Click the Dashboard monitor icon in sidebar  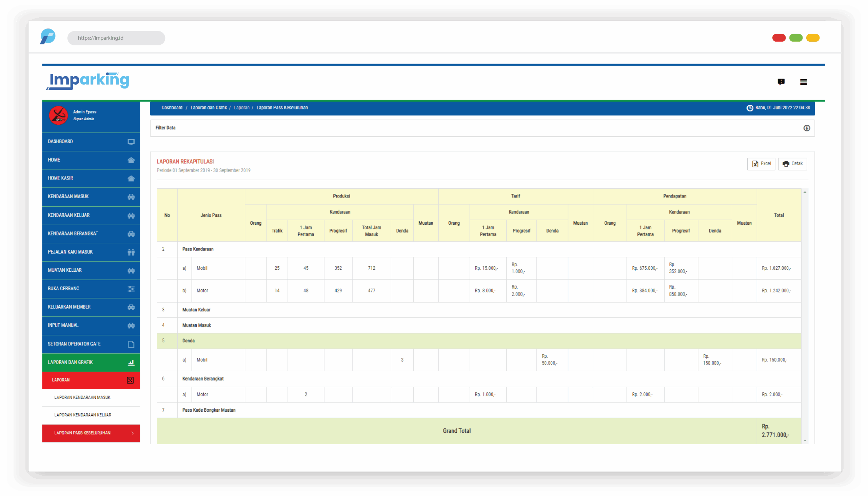click(131, 142)
